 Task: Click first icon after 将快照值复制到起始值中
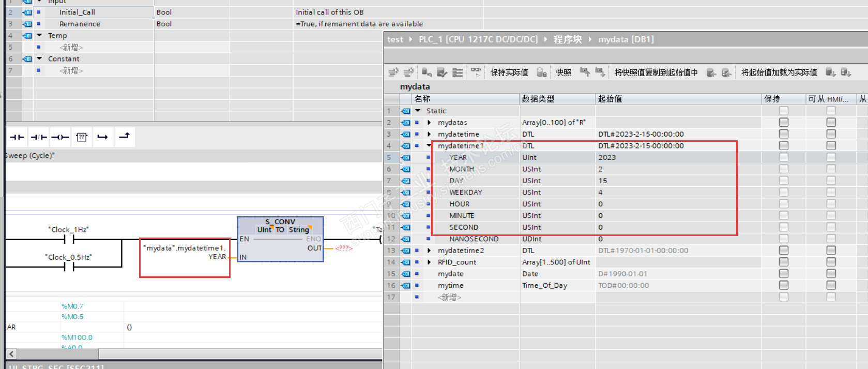pyautogui.click(x=711, y=72)
